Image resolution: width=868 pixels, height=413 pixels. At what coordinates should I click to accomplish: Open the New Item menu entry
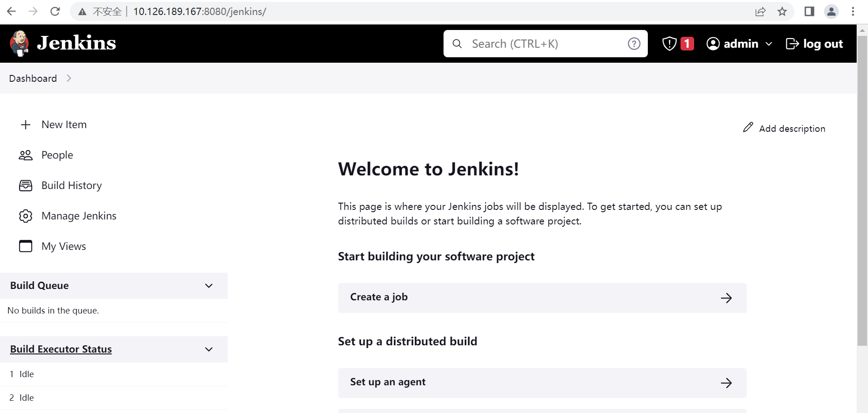tap(64, 124)
